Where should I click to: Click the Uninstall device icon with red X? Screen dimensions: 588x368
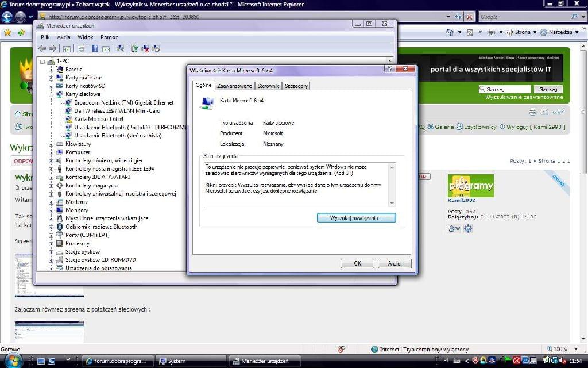pyautogui.click(x=145, y=48)
